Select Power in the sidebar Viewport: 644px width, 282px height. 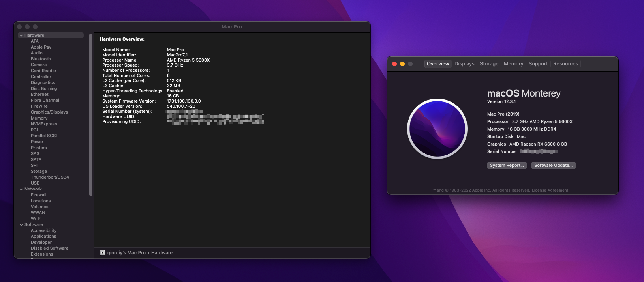(x=37, y=142)
